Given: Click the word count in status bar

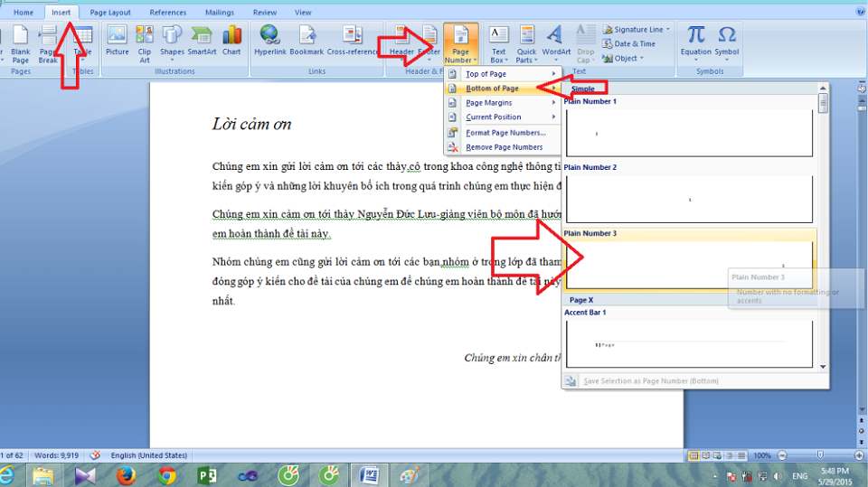Looking at the screenshot, I should [x=56, y=455].
